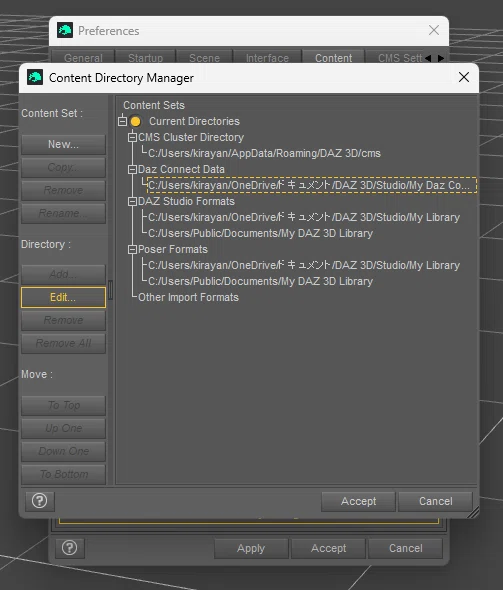
Task: Collapse the DAZ Studio Formats node
Action: click(132, 201)
